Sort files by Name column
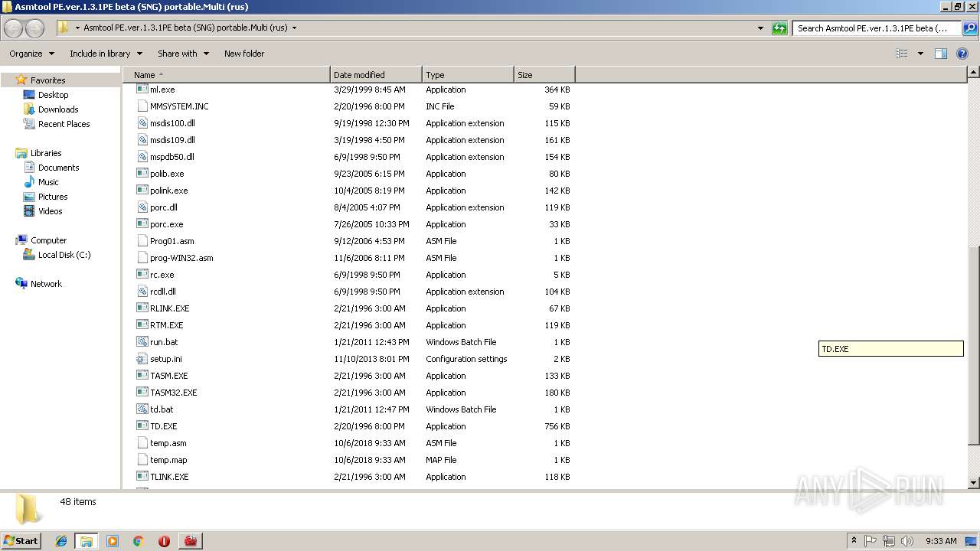This screenshot has height=551, width=980. [x=227, y=75]
